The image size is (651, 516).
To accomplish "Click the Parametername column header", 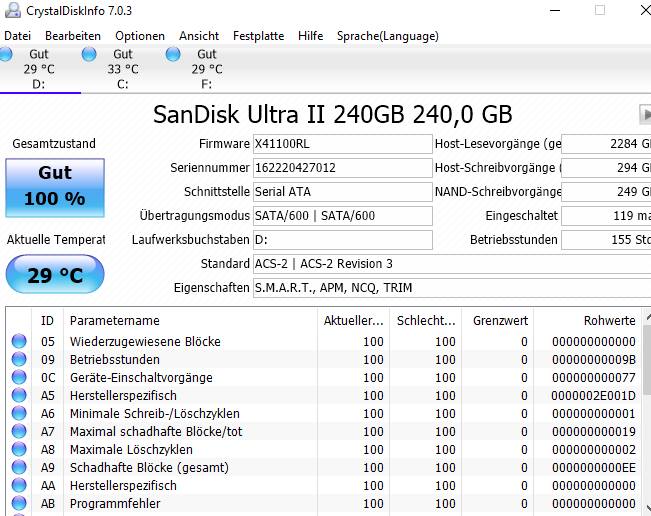I will [190, 320].
